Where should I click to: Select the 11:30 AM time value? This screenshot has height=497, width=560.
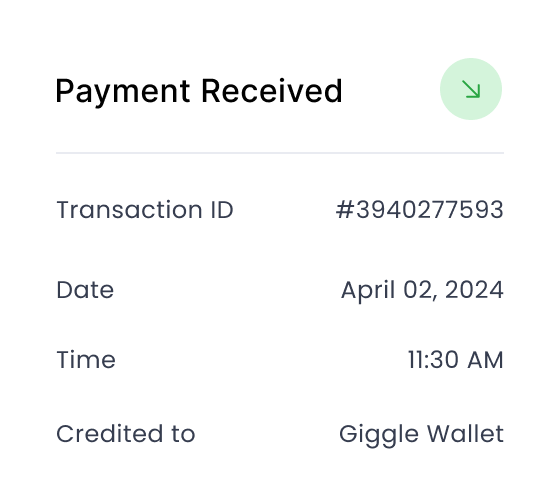click(456, 360)
